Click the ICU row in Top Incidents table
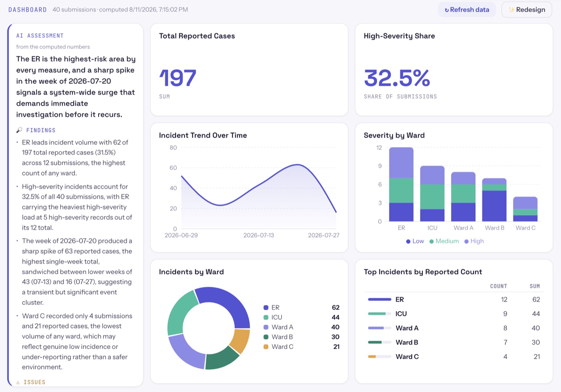The image size is (561, 392). 454,313
